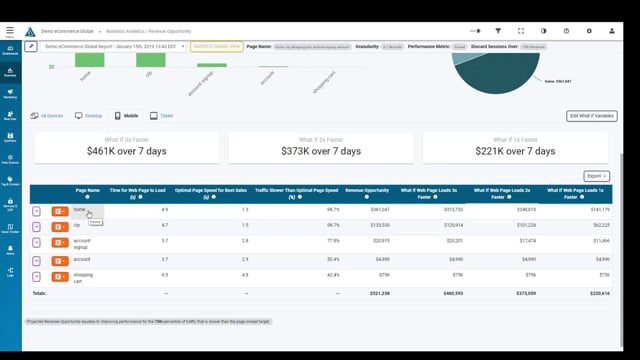640x360 pixels.
Task: Open the Alerts bell icon in sidebar
Action: (10, 250)
